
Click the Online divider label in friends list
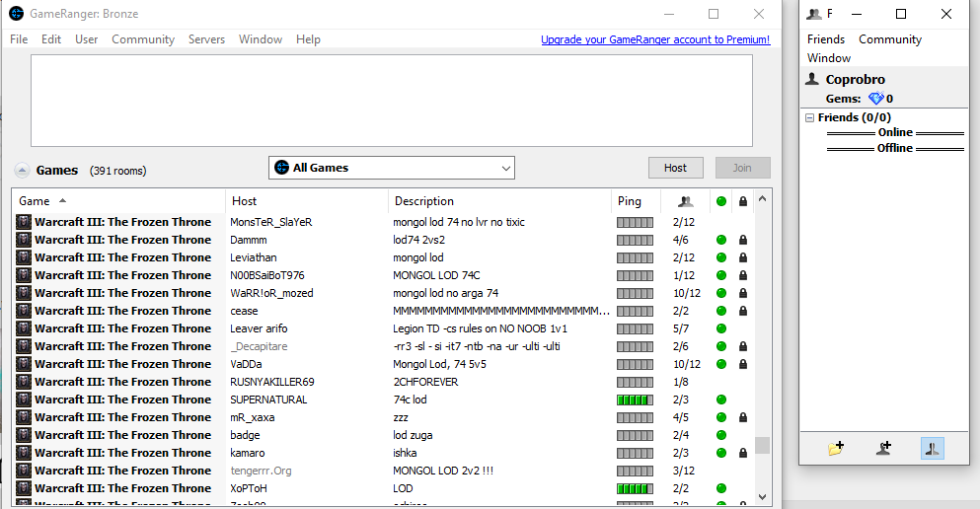point(895,132)
